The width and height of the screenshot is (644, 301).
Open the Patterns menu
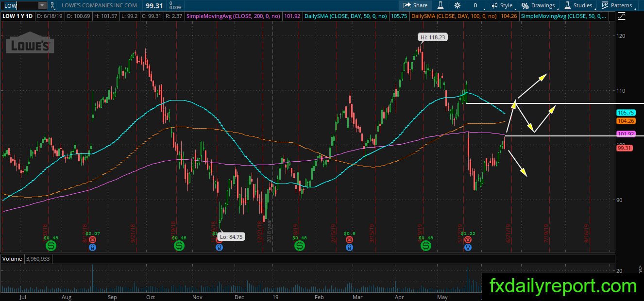(617, 5)
